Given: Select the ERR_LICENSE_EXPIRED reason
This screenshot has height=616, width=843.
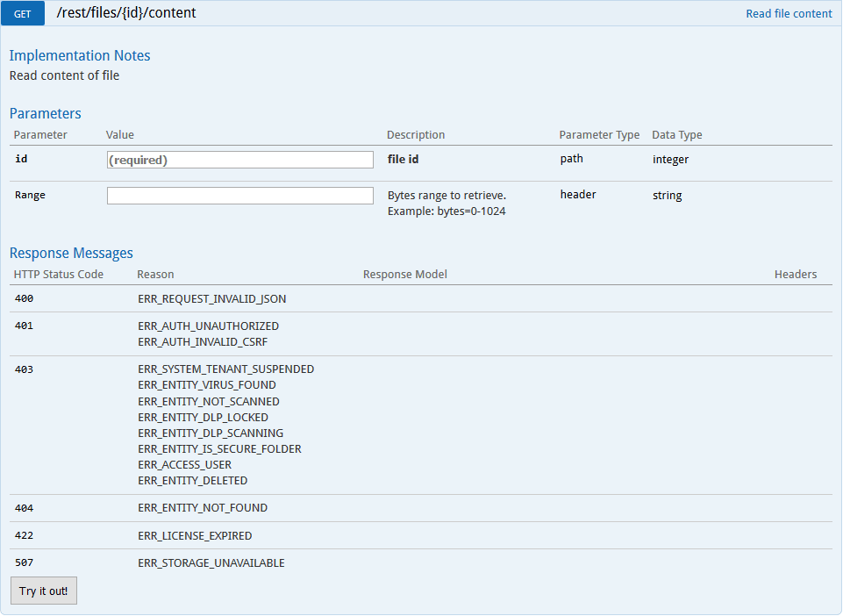Looking at the screenshot, I should (x=195, y=535).
